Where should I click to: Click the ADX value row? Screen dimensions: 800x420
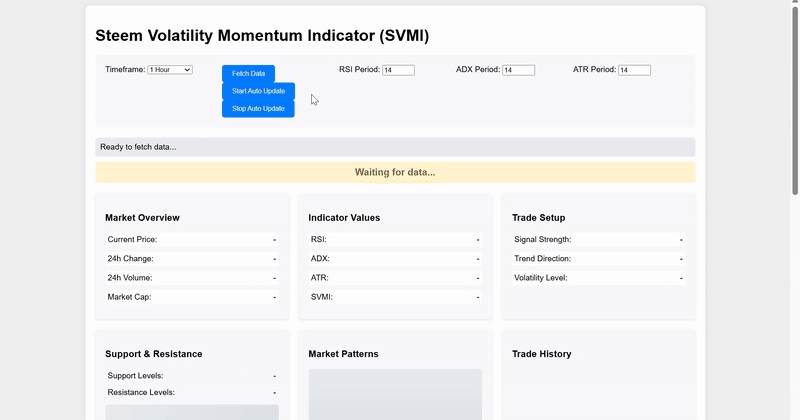[395, 259]
